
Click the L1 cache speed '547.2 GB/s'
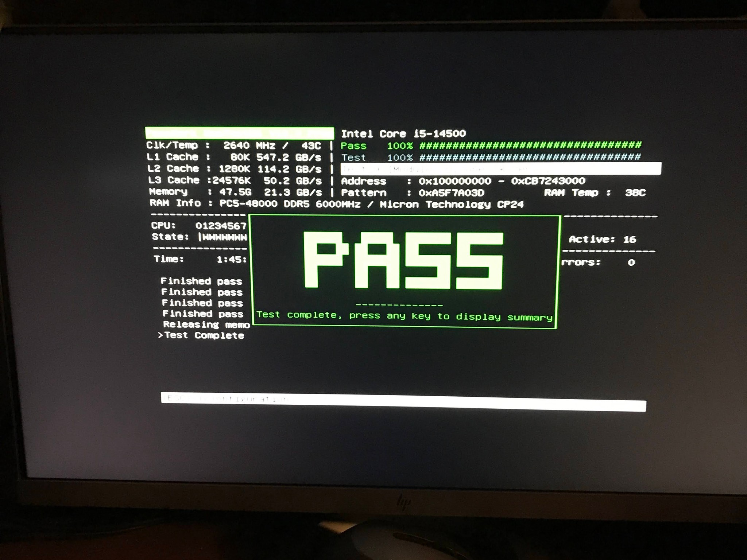click(x=289, y=157)
